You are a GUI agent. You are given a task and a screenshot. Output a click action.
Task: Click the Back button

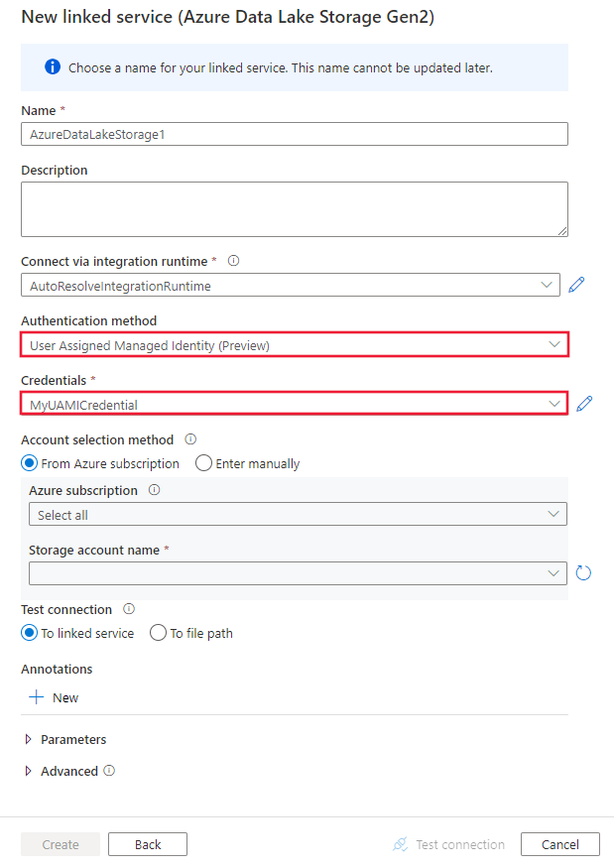[147, 844]
